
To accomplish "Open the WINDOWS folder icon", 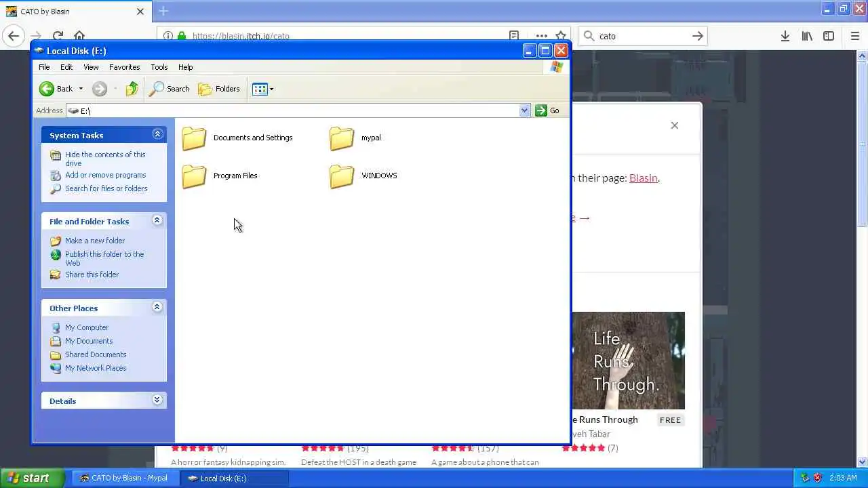I will (x=342, y=176).
